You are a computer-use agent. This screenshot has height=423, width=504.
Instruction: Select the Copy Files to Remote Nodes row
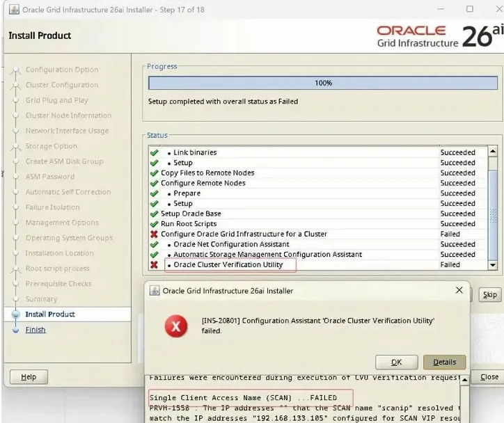(318, 173)
